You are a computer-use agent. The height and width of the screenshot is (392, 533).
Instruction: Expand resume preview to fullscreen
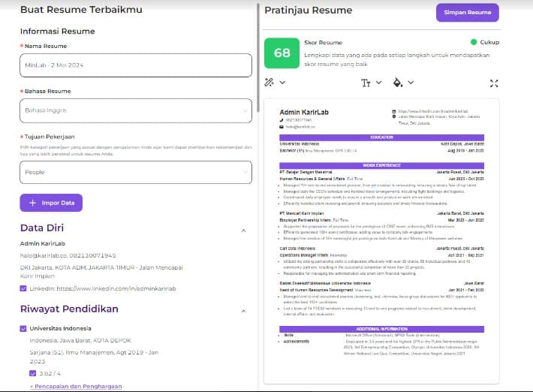click(x=494, y=83)
